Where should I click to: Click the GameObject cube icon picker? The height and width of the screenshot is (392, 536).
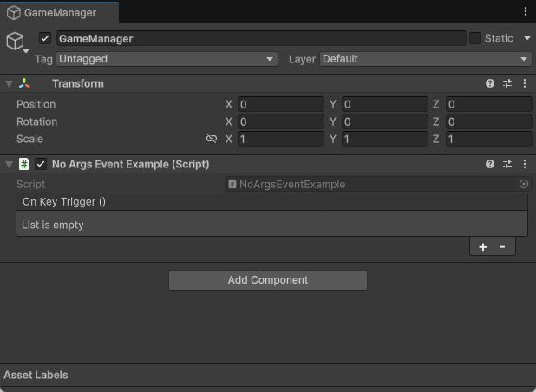pos(15,42)
